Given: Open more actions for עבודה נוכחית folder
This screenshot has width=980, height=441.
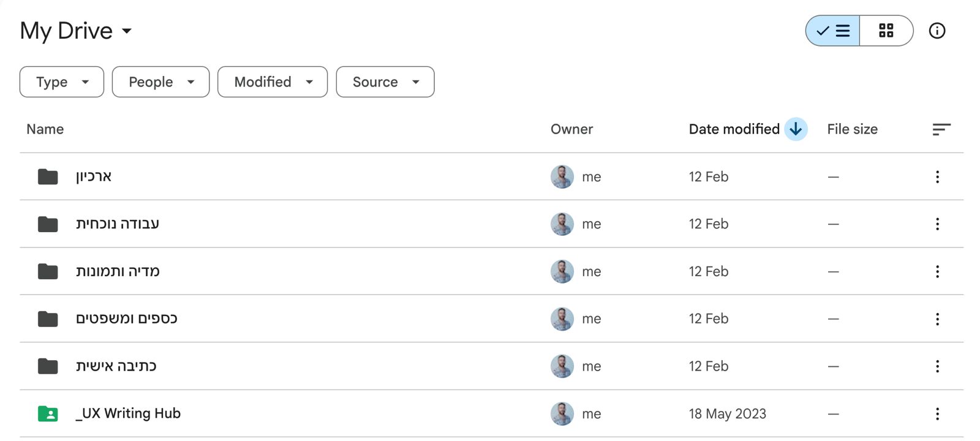Looking at the screenshot, I should pyautogui.click(x=937, y=224).
